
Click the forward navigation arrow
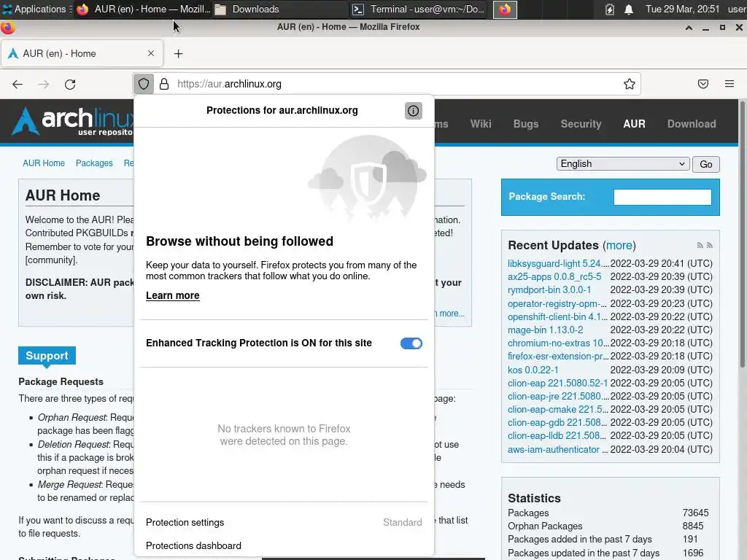coord(44,85)
